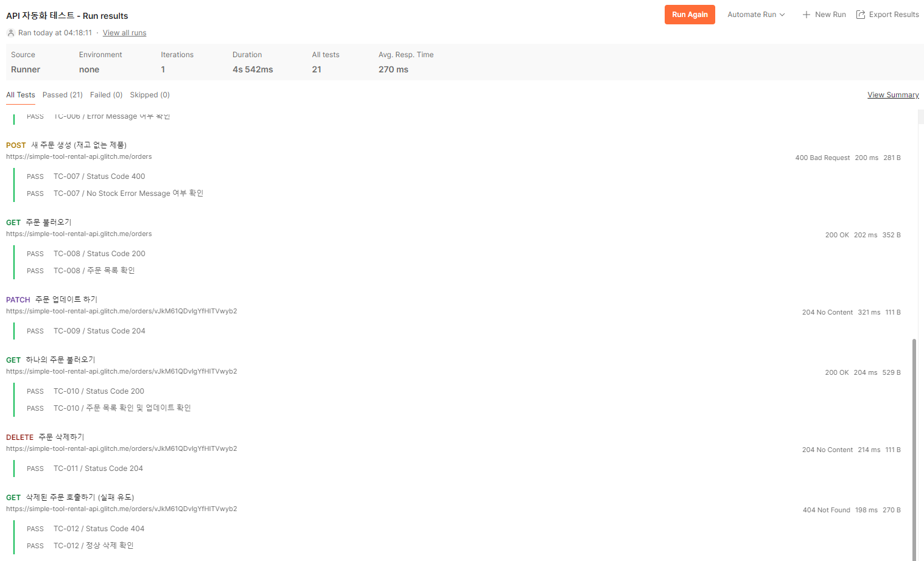This screenshot has height=561, width=924.
Task: Switch to the Failed (0) tab
Action: tap(106, 95)
